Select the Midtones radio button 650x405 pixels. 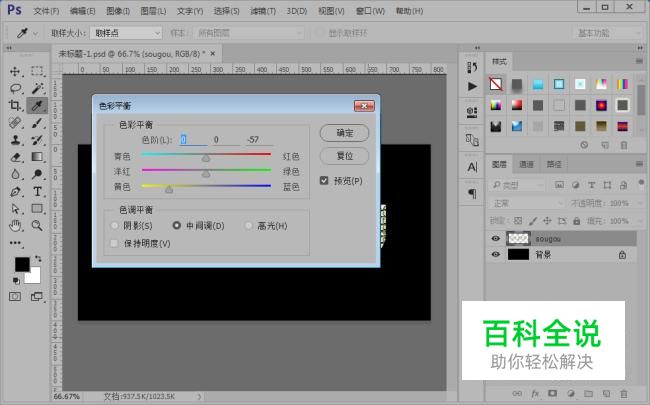(x=177, y=225)
